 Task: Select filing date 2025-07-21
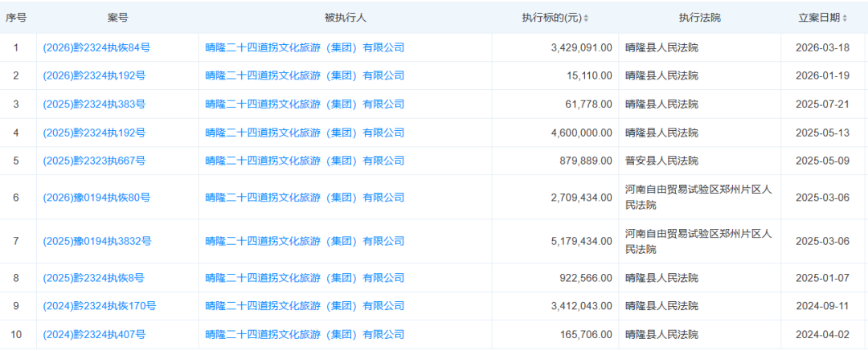[x=823, y=104]
